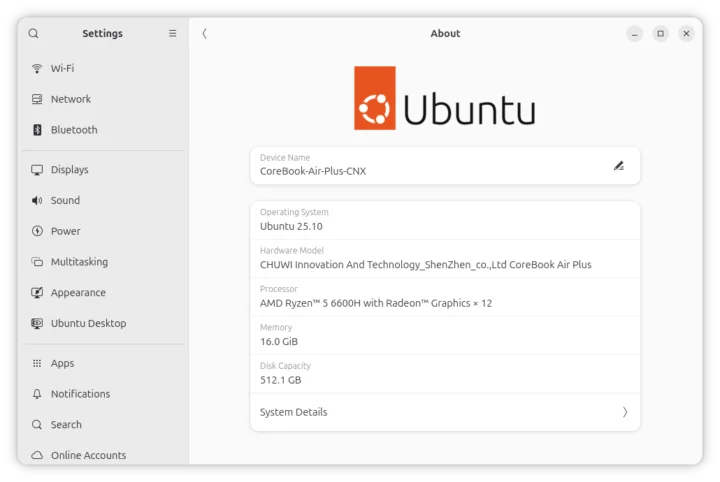Screen dimensions: 720x482
Task: Select the Search settings entry
Action: (103, 425)
